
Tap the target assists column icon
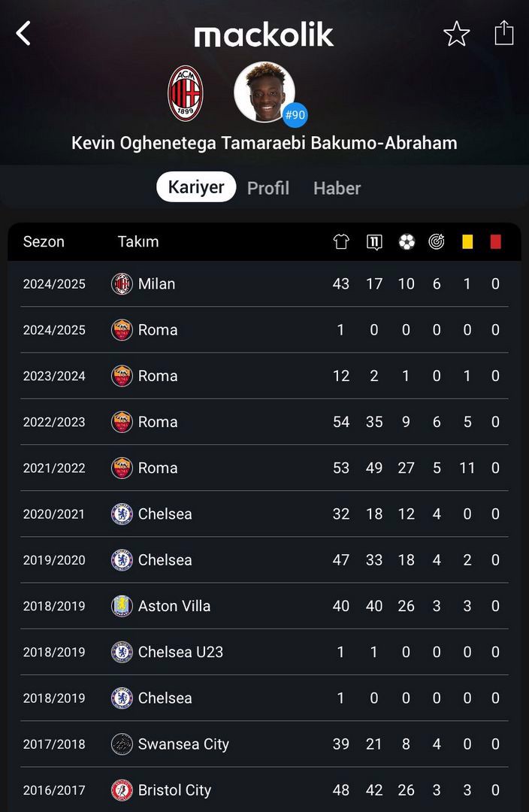437,241
